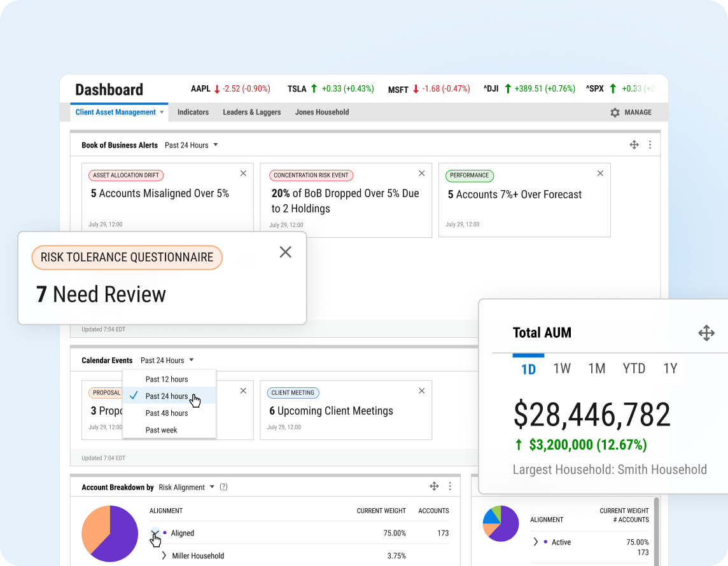Go to the Jones Household tab

click(322, 113)
